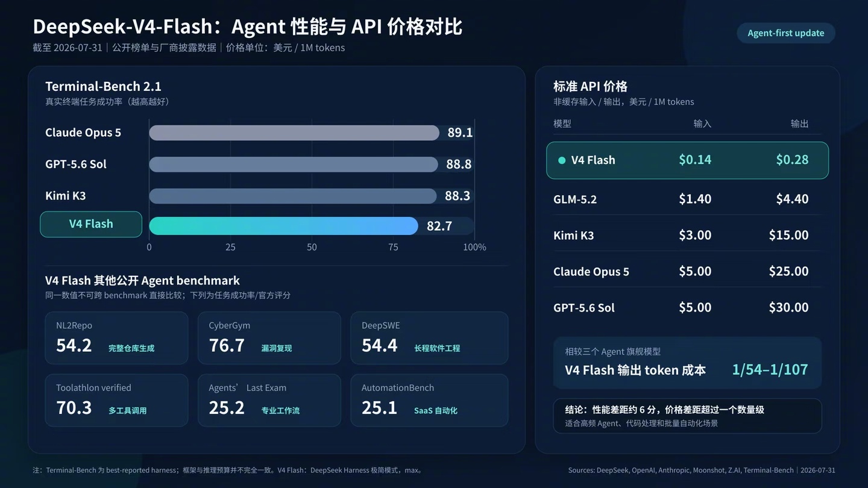Click Kimi K3 in the price table
This screenshot has height=488, width=868.
click(x=573, y=236)
